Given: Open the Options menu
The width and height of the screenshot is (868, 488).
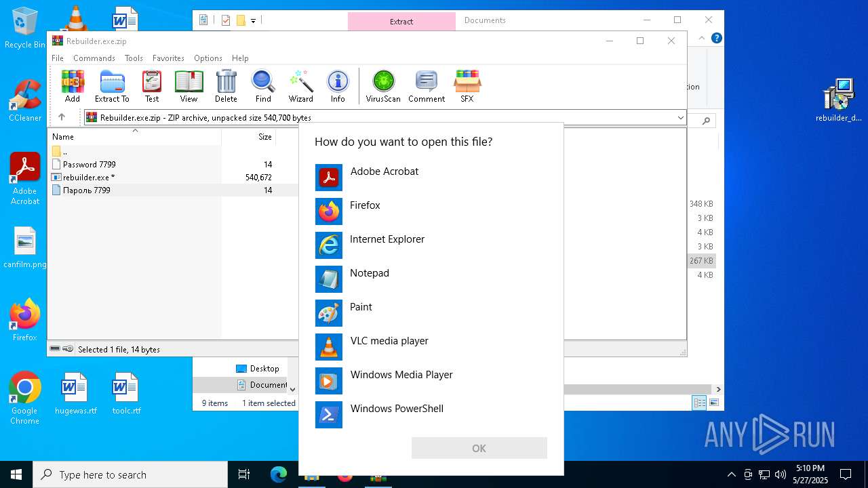Looking at the screenshot, I should tap(208, 58).
